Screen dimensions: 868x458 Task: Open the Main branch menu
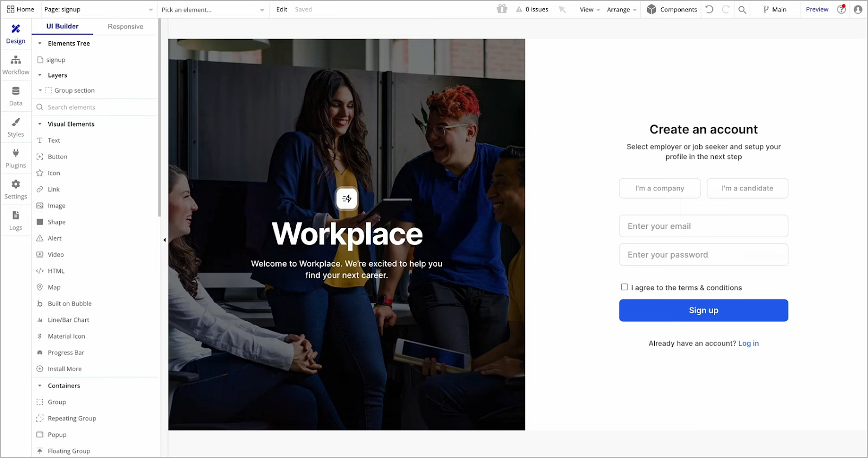point(775,9)
